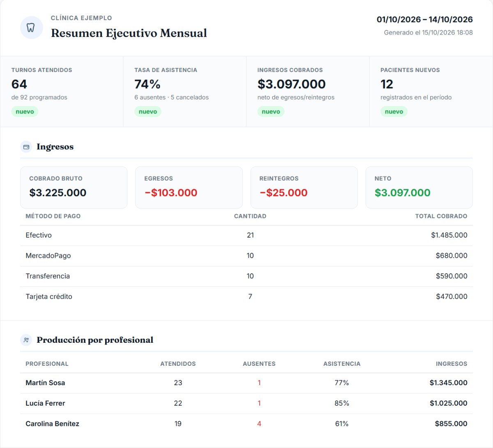Click Martín Sosa's 23 attended count
The width and height of the screenshot is (493, 448).
pos(178,383)
